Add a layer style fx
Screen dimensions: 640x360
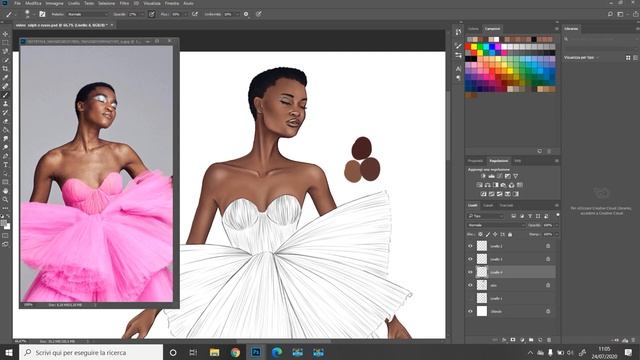[504, 340]
